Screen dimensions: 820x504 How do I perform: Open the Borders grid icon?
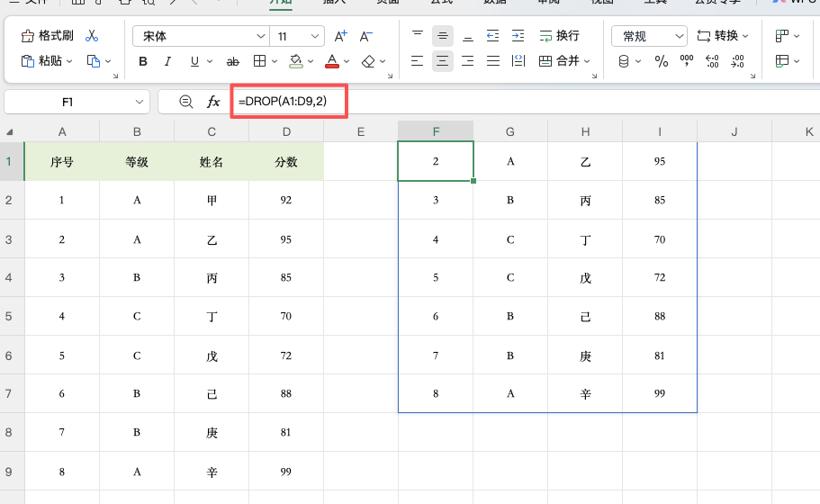(x=259, y=61)
